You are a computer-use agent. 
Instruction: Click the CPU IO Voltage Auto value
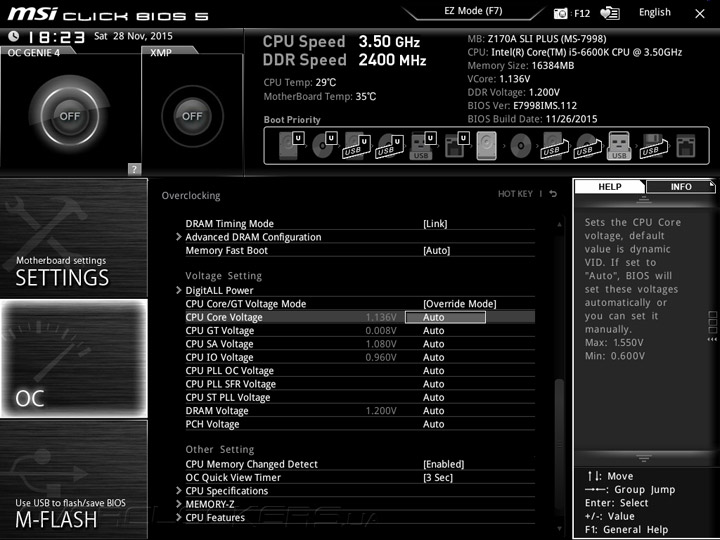(433, 357)
